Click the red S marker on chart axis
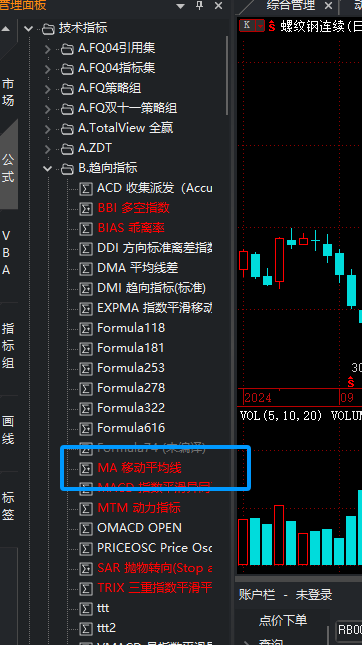Image resolution: width=362 pixels, height=645 pixels. (350, 383)
